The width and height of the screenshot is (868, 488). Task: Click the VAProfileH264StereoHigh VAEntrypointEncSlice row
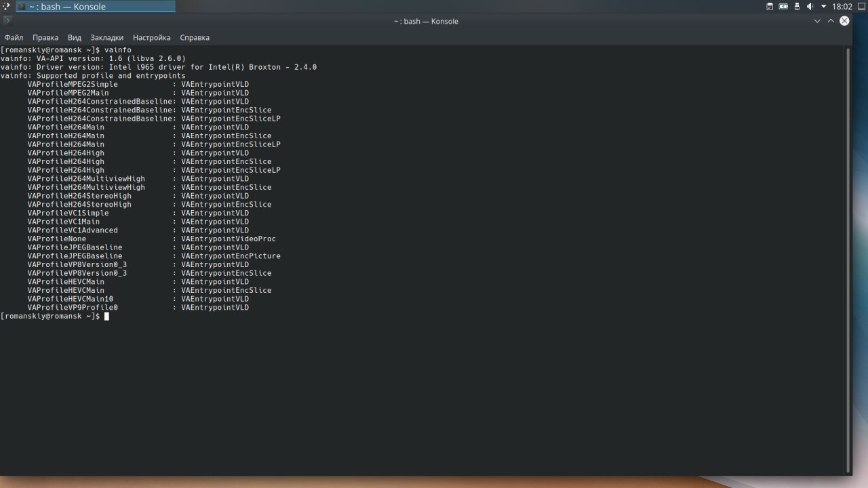tap(149, 205)
